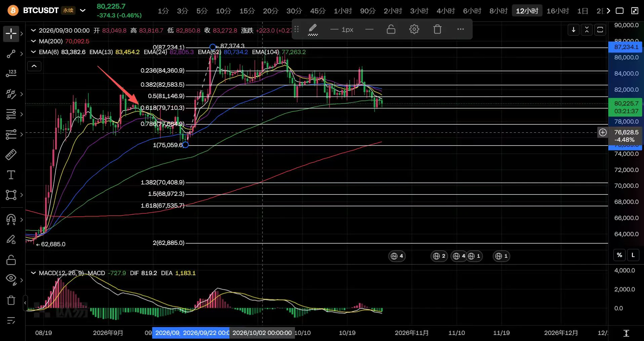
Task: Collapse the EMA(6) indicator row
Action: pyautogui.click(x=33, y=52)
